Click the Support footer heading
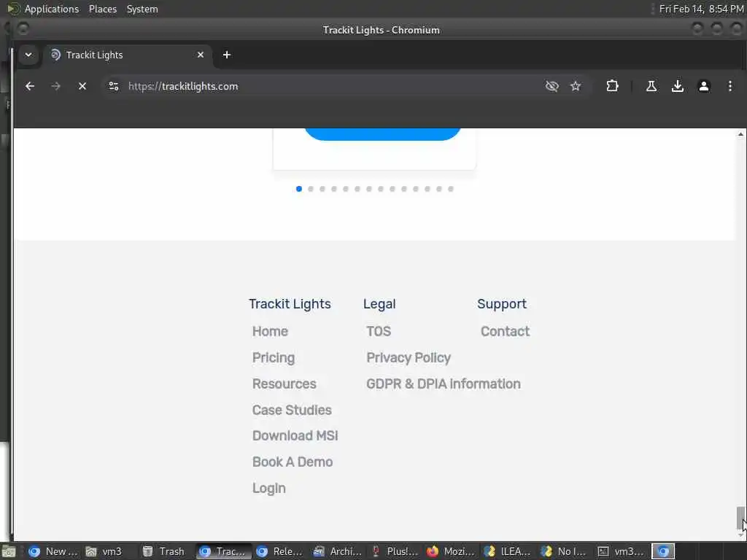Screen dimensions: 747x560 click(x=502, y=304)
